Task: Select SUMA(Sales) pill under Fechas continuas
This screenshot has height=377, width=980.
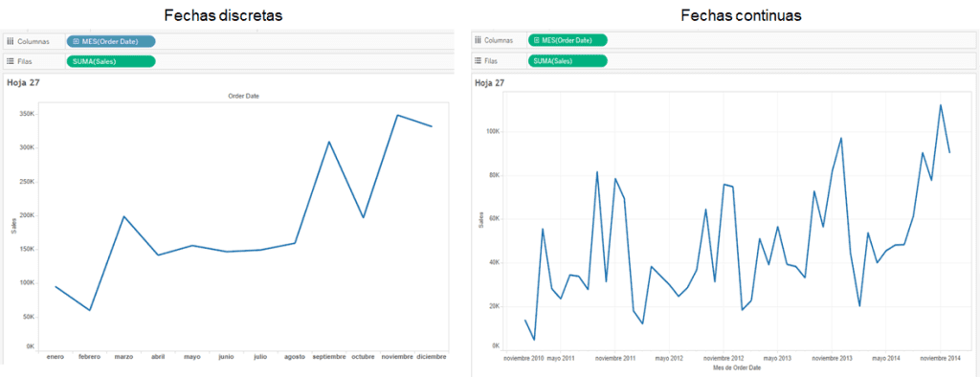Action: [x=568, y=60]
